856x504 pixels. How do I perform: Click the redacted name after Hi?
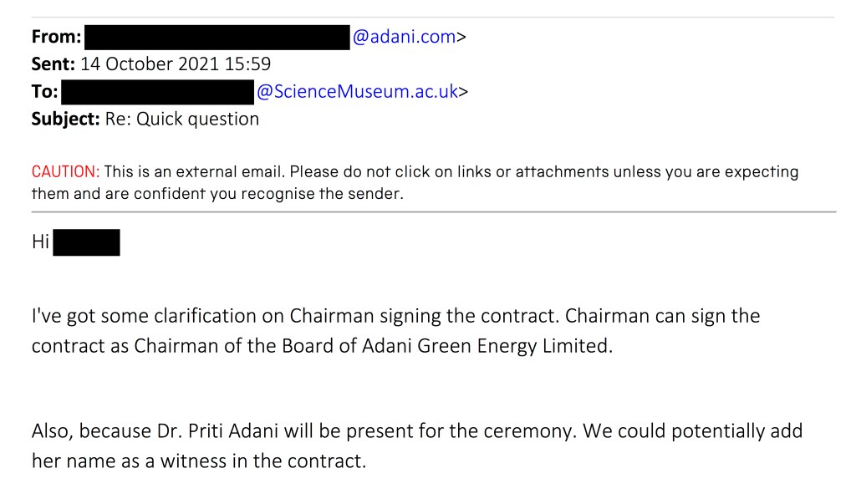(x=86, y=243)
